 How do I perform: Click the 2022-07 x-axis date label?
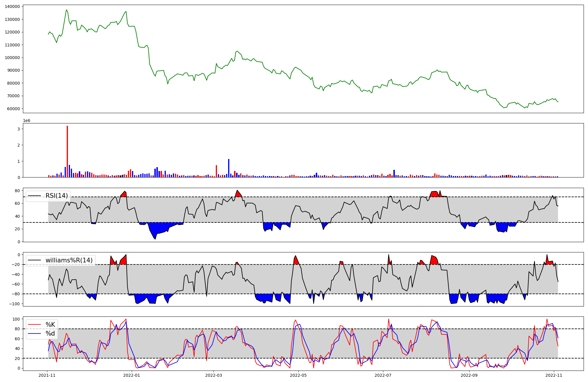point(383,375)
